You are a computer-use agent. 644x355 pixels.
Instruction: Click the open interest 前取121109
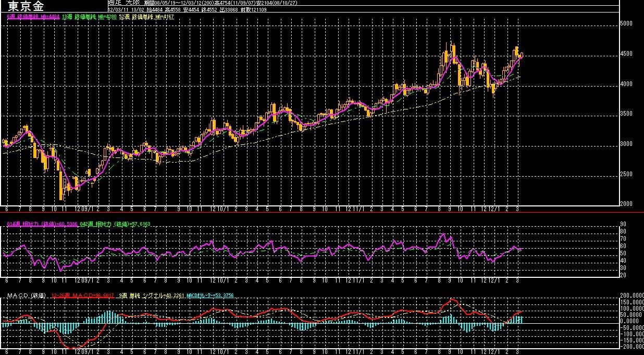[x=253, y=9]
